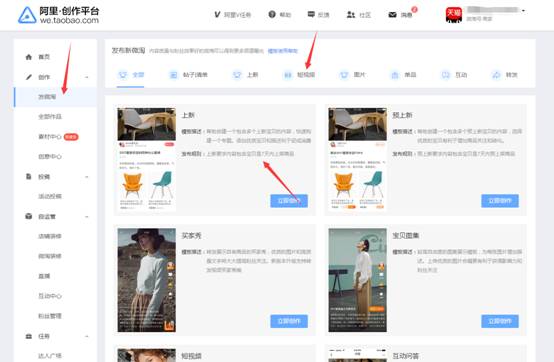Image resolution: width=554 pixels, height=362 pixels.
Task: Click 立即创作 on the 买家秀 card
Action: [x=289, y=321]
